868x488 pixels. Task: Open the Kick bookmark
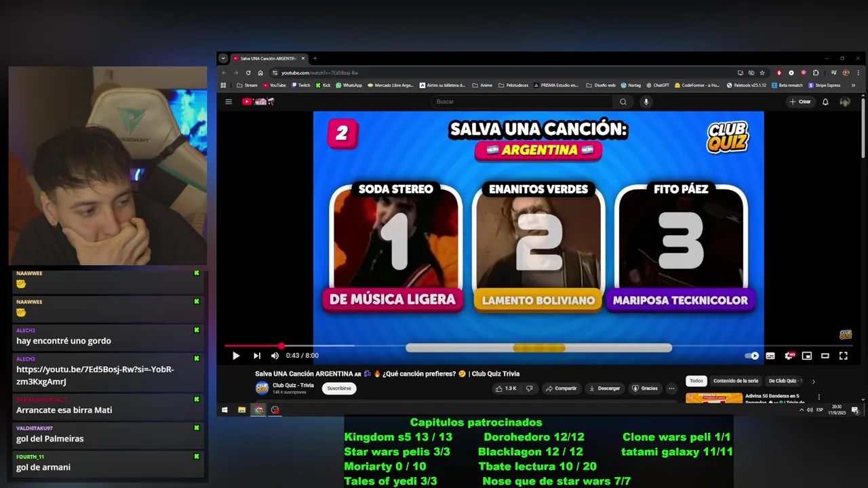click(x=323, y=85)
